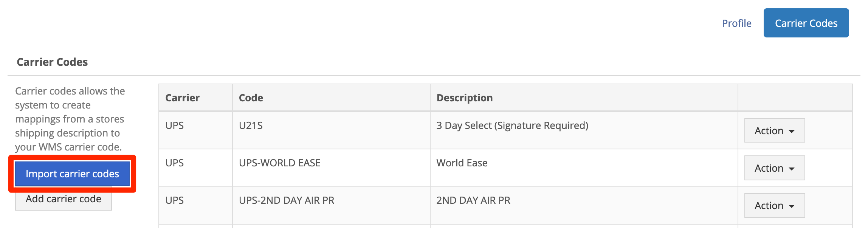Click the 2ND DAY AIR PR description cell
868x228 pixels.
tap(584, 205)
